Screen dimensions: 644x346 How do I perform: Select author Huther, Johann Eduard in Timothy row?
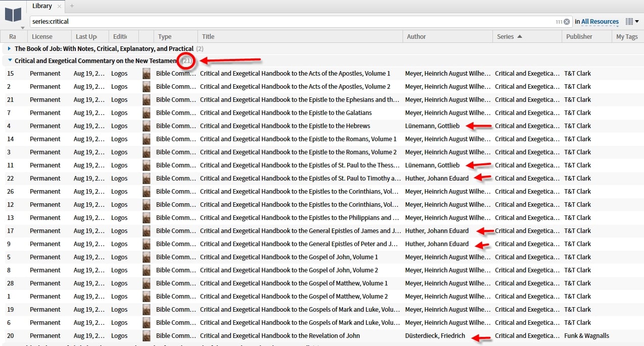tap(437, 178)
